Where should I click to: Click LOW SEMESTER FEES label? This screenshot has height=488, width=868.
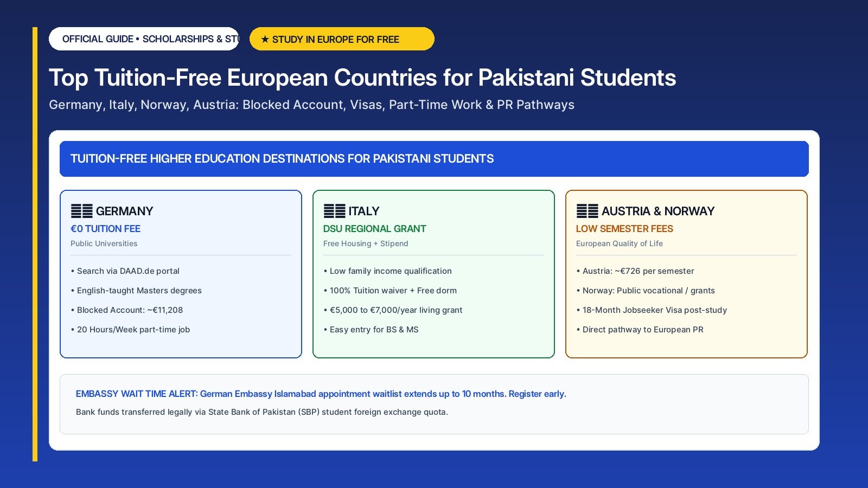point(624,229)
